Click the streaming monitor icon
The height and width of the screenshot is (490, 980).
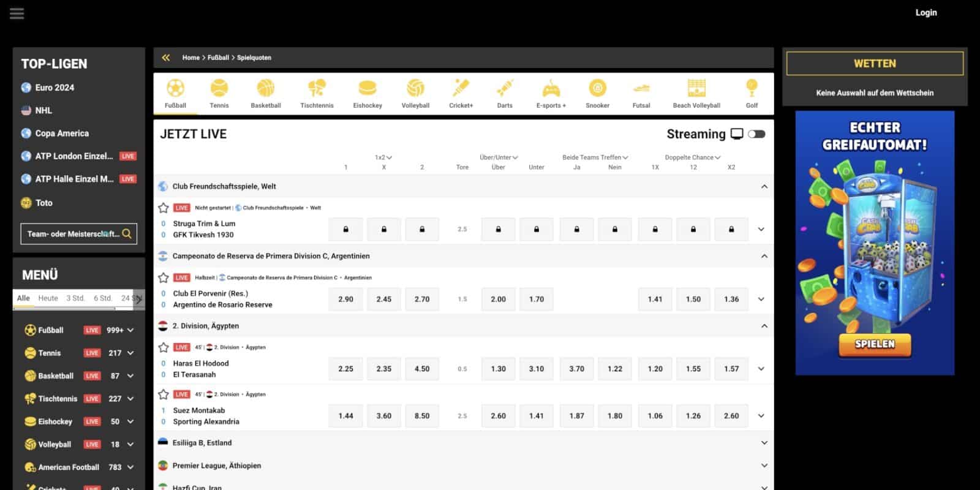click(x=737, y=134)
